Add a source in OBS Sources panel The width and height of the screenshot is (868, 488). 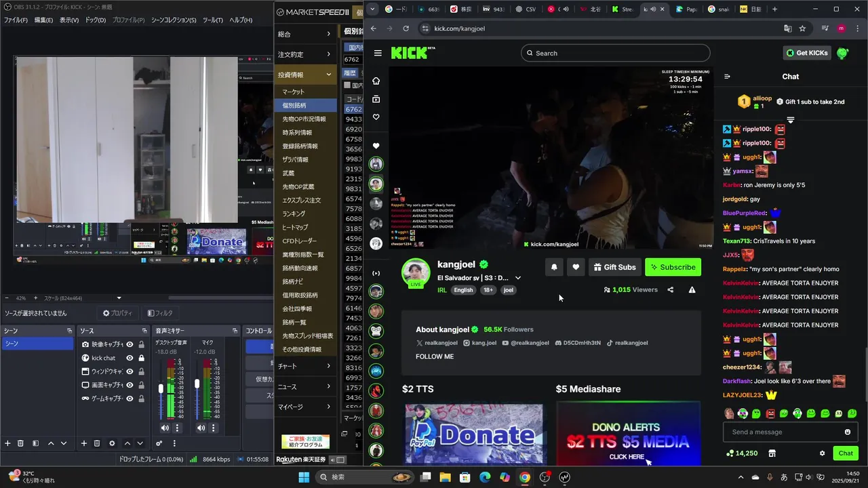[x=84, y=443]
